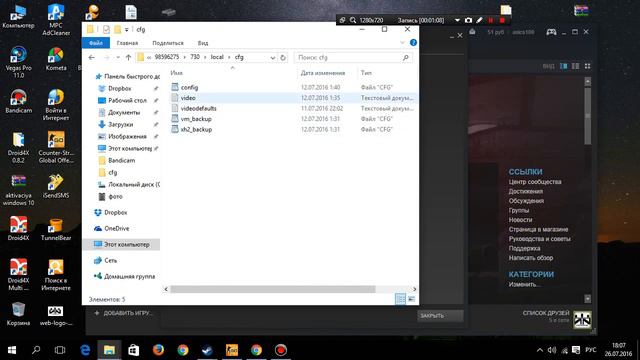Switch to details view layout
Screen dimensions: 640x360
point(400,299)
